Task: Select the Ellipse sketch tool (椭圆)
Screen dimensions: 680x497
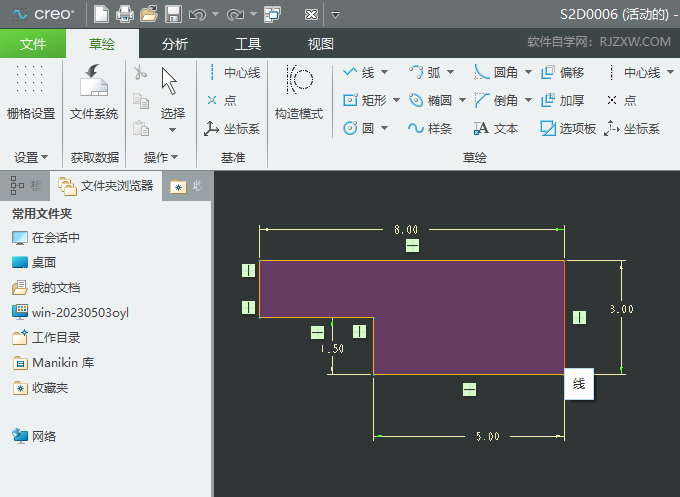Action: tap(431, 101)
